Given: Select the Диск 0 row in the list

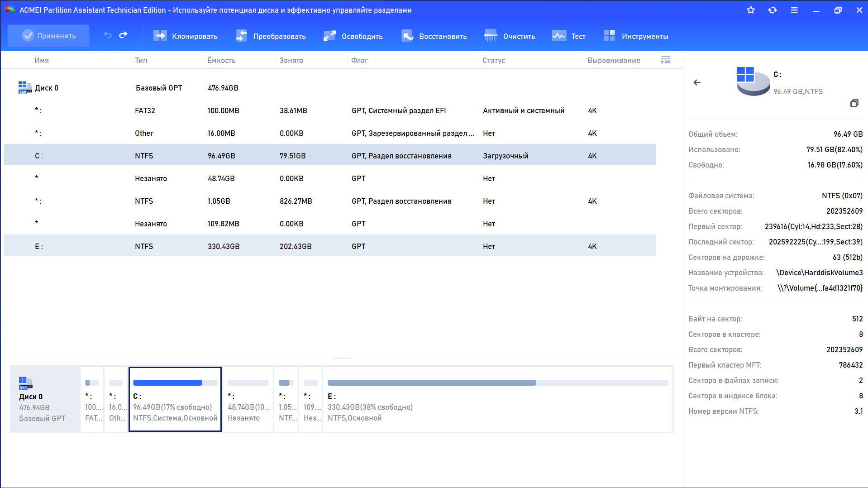Looking at the screenshot, I should pos(330,88).
